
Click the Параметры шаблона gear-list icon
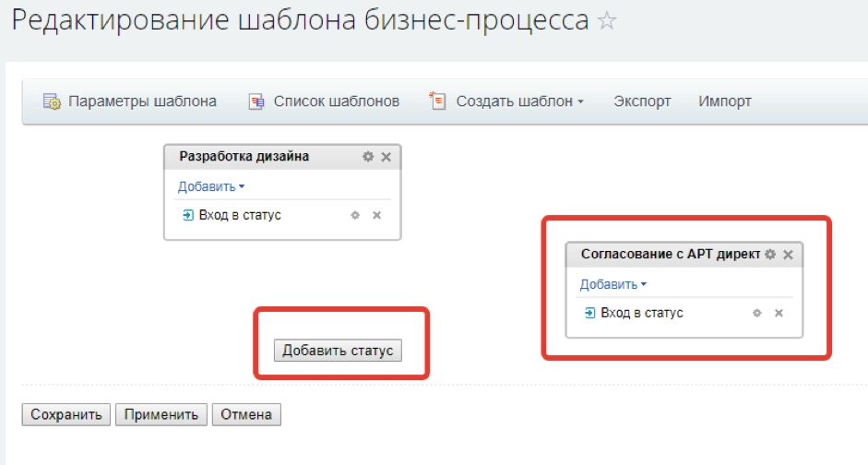(52, 101)
